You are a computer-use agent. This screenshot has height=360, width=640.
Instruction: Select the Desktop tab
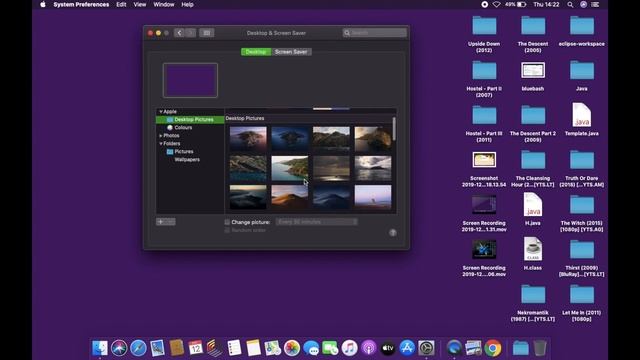coord(256,52)
